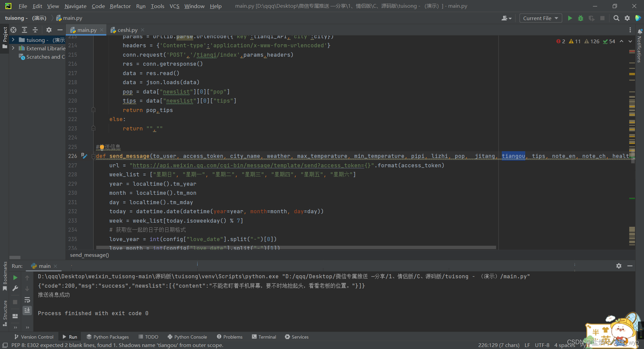Open the Help menu
This screenshot has height=349, width=644.
(x=216, y=6)
